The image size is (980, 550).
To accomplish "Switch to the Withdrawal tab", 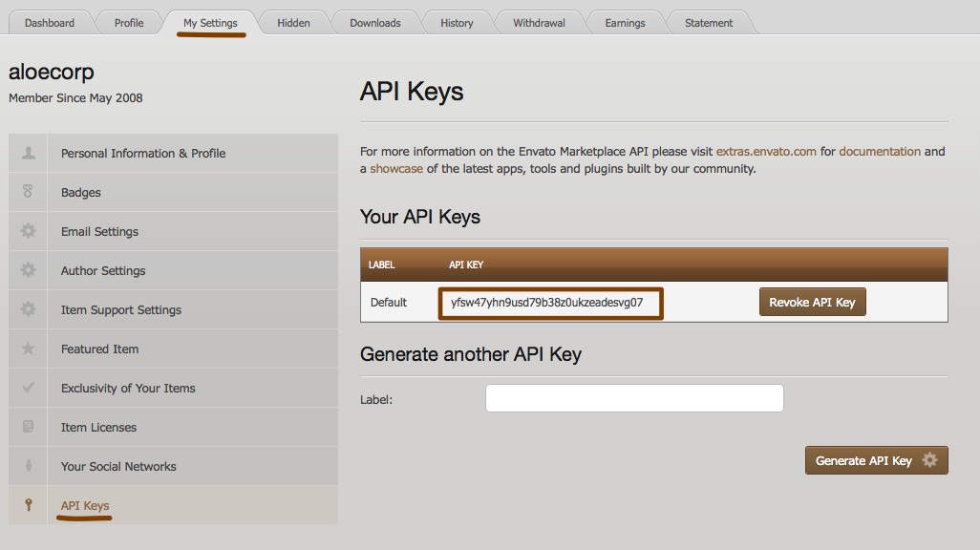I will click(x=539, y=23).
